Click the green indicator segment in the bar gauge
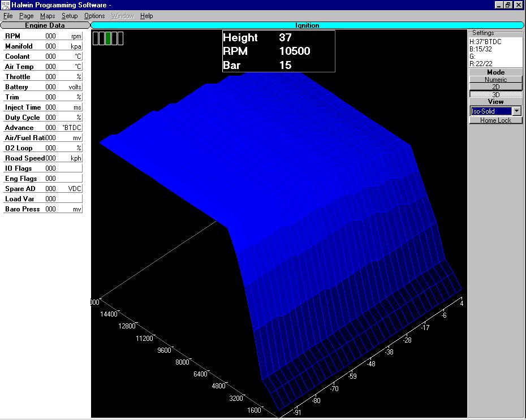This screenshot has width=526, height=420. (x=108, y=38)
